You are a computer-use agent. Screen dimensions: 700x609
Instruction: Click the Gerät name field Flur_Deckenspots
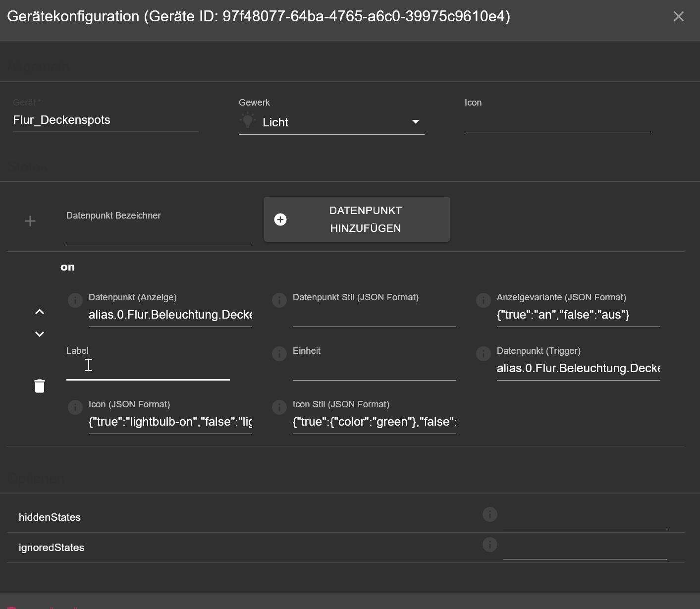tap(106, 120)
